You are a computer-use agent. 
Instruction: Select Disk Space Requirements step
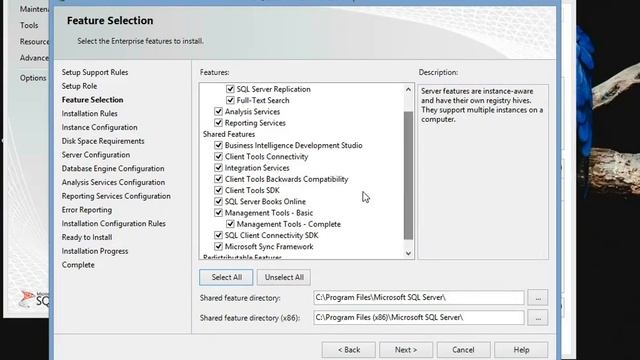coord(103,141)
